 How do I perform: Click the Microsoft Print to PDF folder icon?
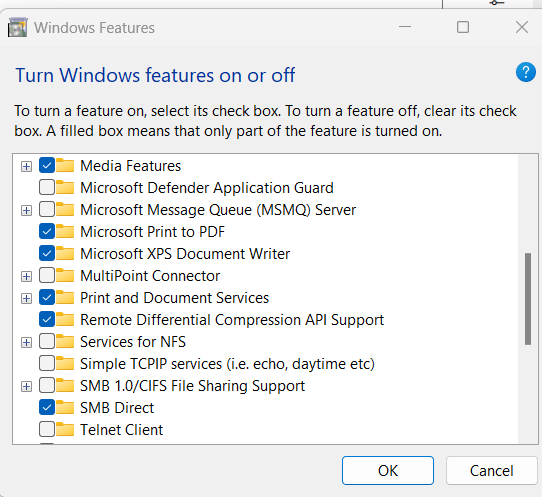(65, 231)
